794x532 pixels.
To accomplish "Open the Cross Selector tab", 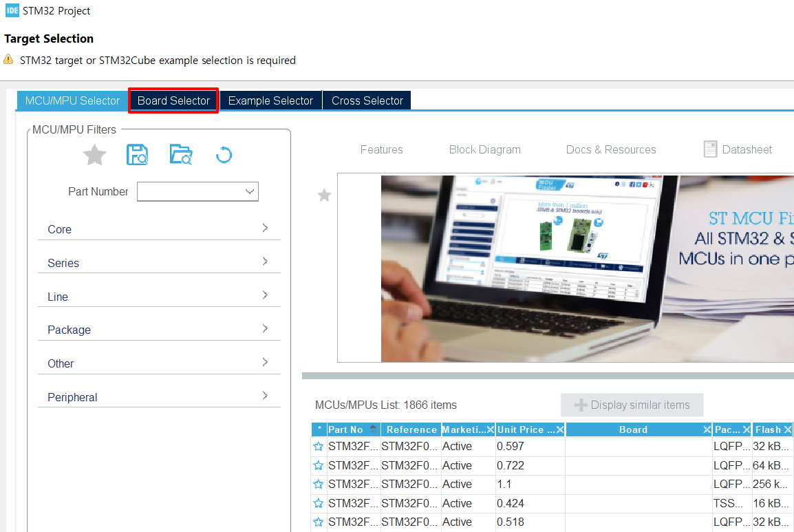I will pos(367,101).
